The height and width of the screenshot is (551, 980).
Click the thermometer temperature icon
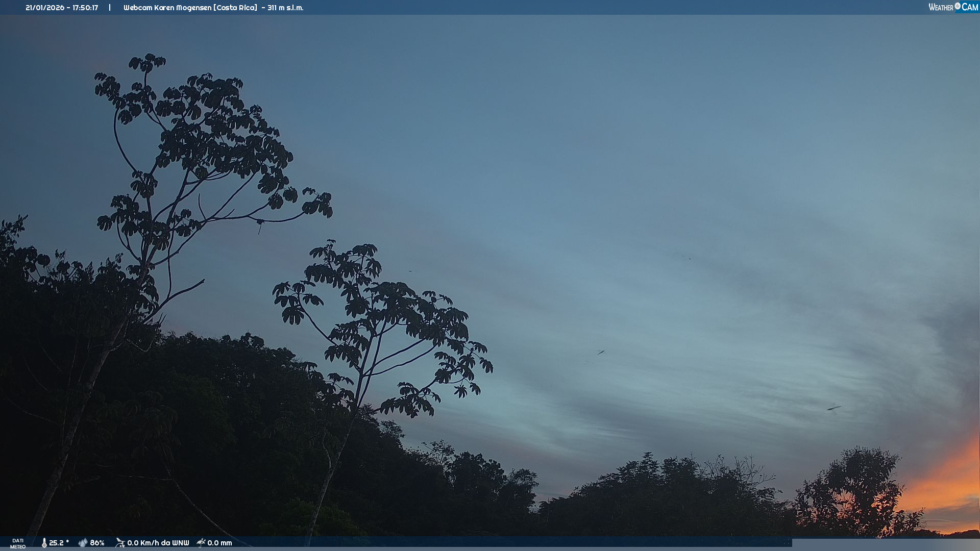(x=44, y=543)
